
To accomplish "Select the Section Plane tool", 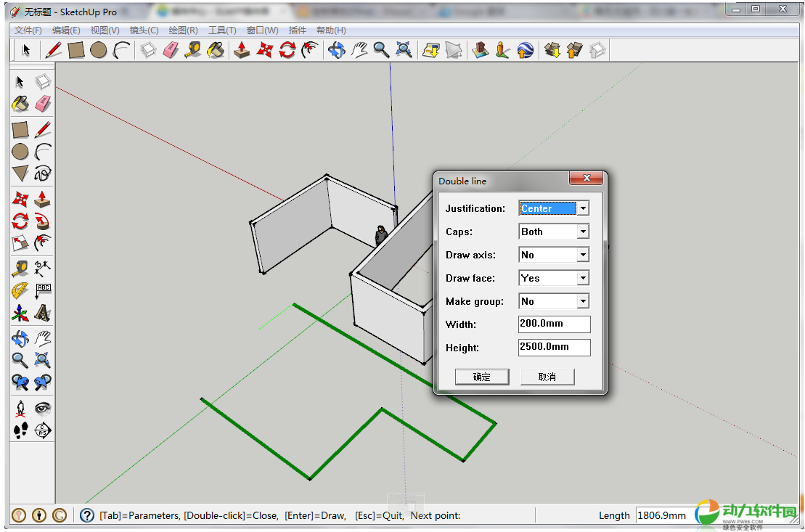I will tap(43, 430).
